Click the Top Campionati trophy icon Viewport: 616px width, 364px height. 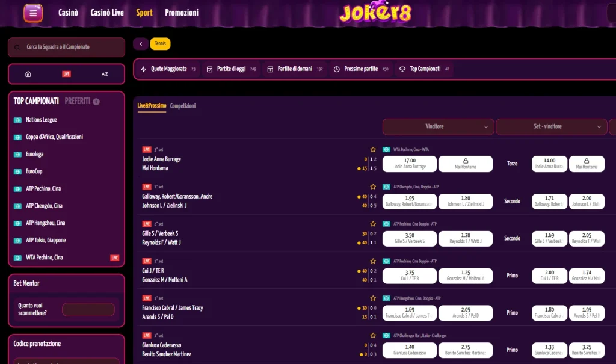tap(402, 69)
